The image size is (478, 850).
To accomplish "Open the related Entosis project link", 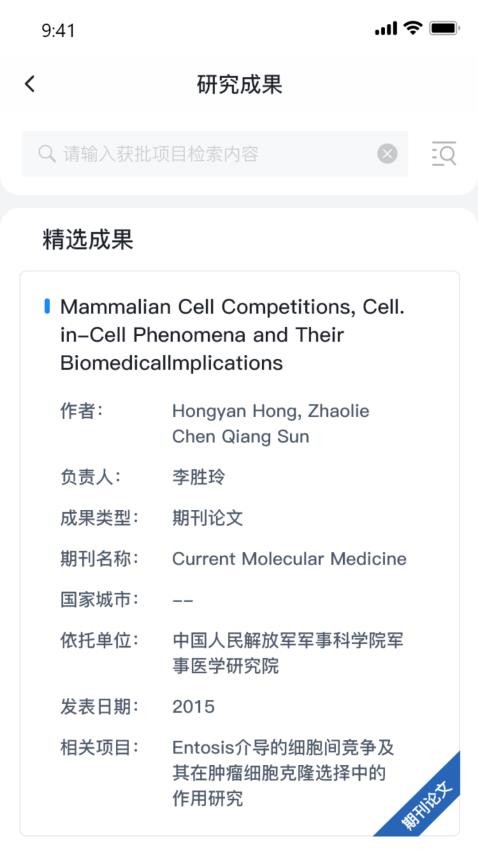I will click(283, 773).
